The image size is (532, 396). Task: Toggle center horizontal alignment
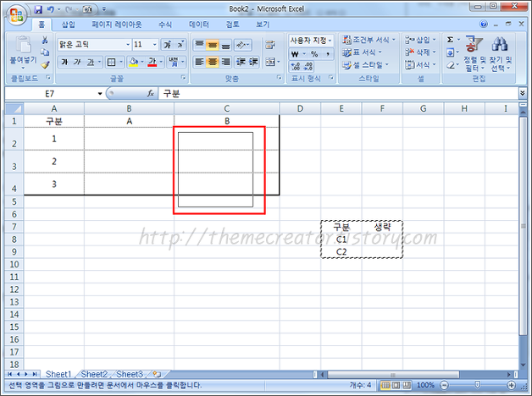pos(213,62)
